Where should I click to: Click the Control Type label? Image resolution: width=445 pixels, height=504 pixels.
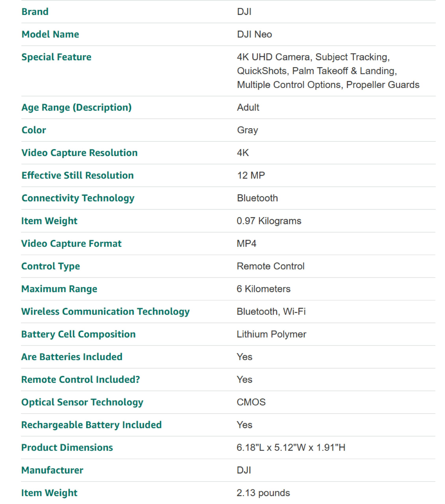[51, 266]
